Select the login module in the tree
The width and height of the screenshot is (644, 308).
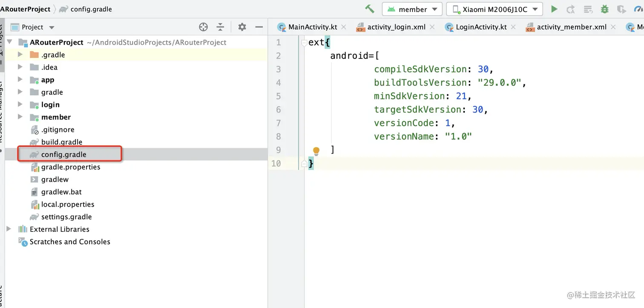tap(50, 105)
